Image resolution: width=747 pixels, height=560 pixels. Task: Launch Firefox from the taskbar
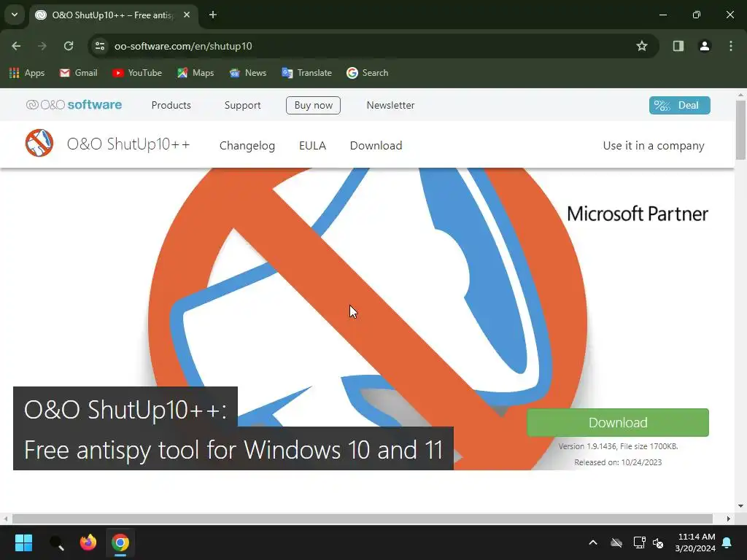(x=88, y=542)
